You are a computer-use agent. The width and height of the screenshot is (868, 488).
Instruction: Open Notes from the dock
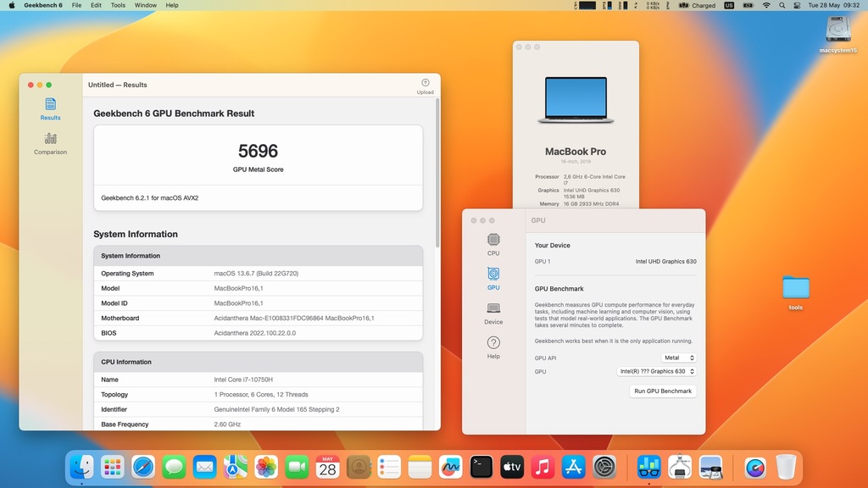tap(420, 468)
